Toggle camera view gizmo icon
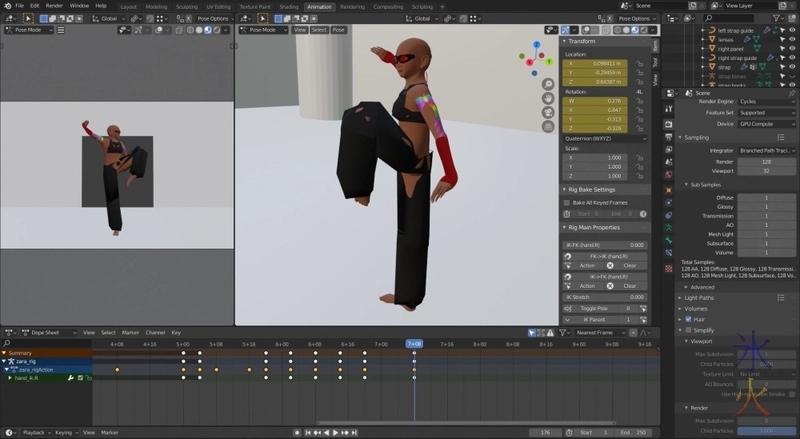Viewport: 800px width, 439px height. [548, 114]
